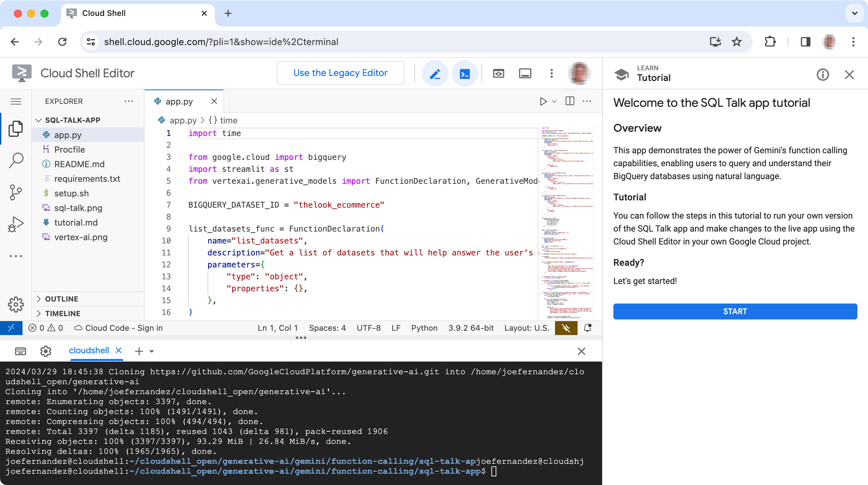Click the new terminal add button
Screen dimensions: 868x485
139,351
